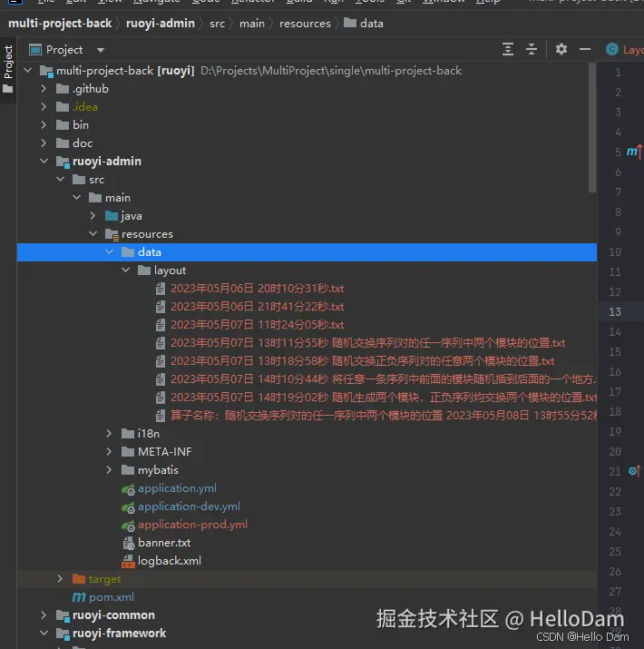This screenshot has width=644, height=649.
Task: Expand the bin folder
Action: click(x=44, y=125)
